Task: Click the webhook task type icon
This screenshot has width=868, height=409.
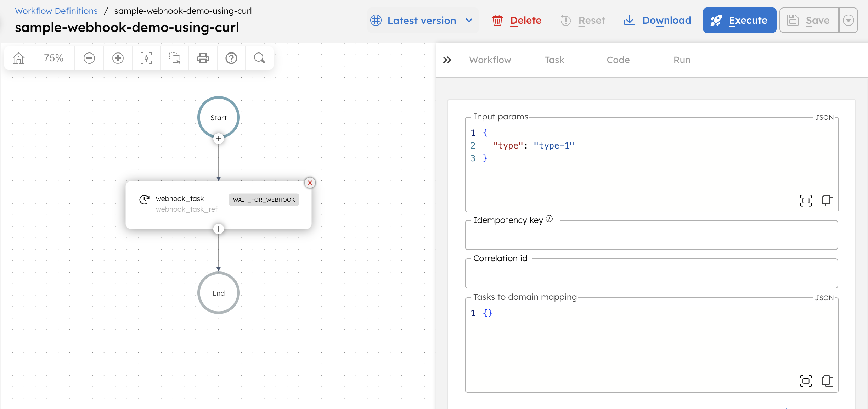Action: pyautogui.click(x=144, y=200)
